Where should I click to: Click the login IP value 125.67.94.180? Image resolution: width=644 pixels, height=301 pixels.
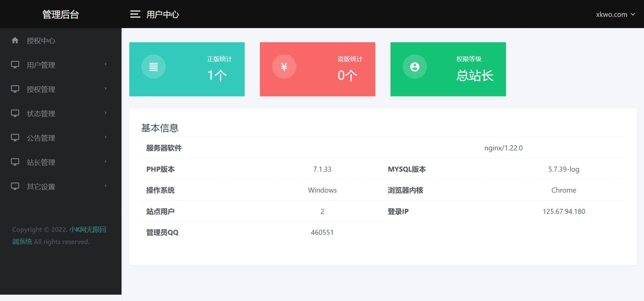pyautogui.click(x=564, y=212)
